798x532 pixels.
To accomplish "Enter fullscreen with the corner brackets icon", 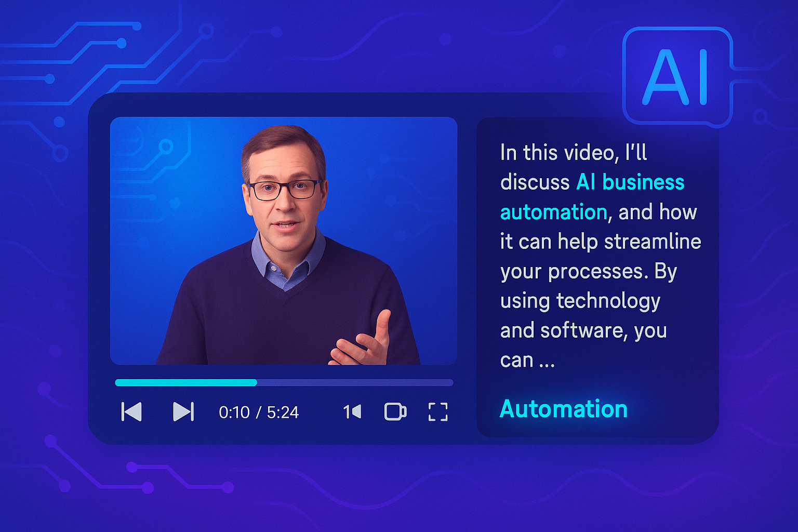I will coord(438,412).
